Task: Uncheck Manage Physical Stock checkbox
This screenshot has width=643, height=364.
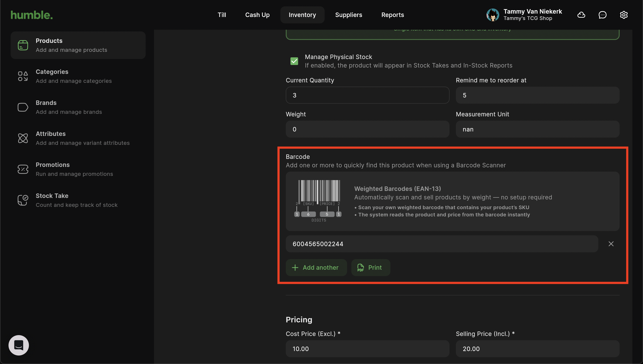Action: pos(294,61)
